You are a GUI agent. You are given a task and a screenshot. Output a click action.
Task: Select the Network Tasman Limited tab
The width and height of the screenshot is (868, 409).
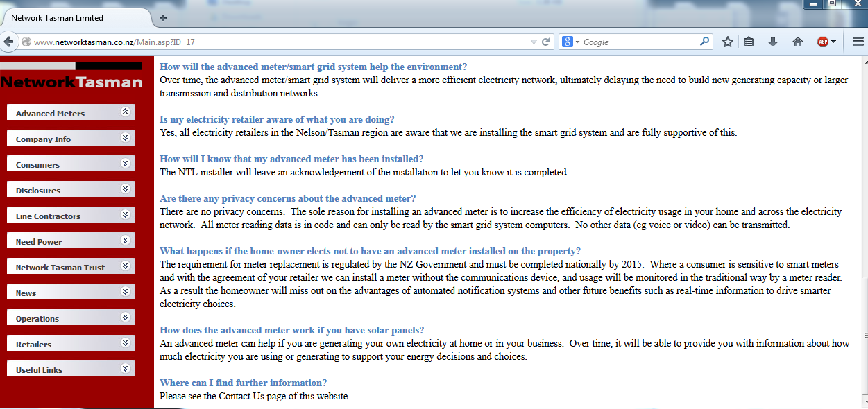(69, 18)
